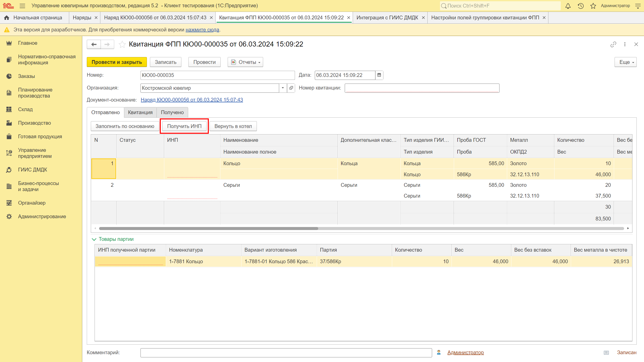644x362 pixels.
Task: Click the Вернуть в котел button
Action: (x=233, y=126)
